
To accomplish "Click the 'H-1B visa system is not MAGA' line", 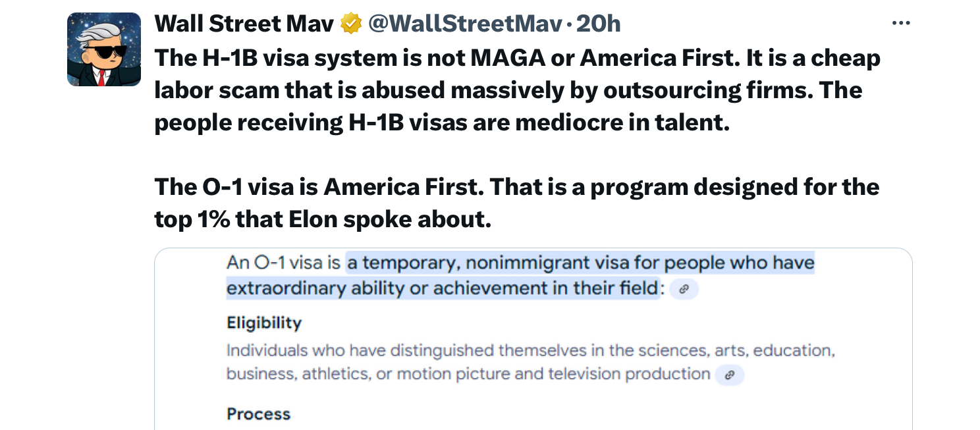I will 517,58.
